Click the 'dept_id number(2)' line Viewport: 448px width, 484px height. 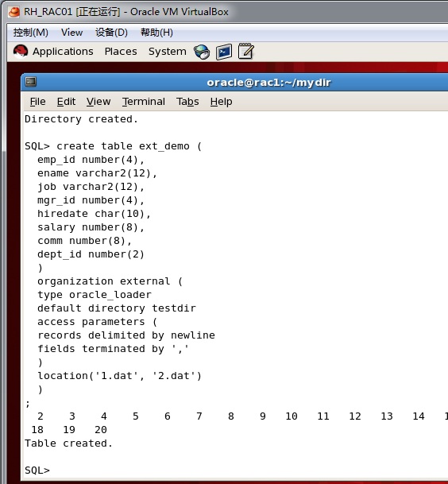91,254
